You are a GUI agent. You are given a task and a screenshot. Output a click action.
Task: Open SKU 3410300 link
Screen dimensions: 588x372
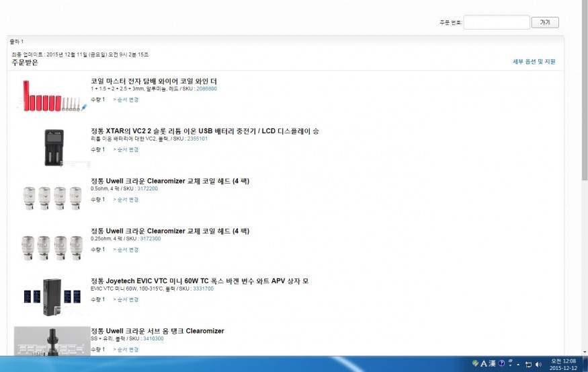(153, 338)
